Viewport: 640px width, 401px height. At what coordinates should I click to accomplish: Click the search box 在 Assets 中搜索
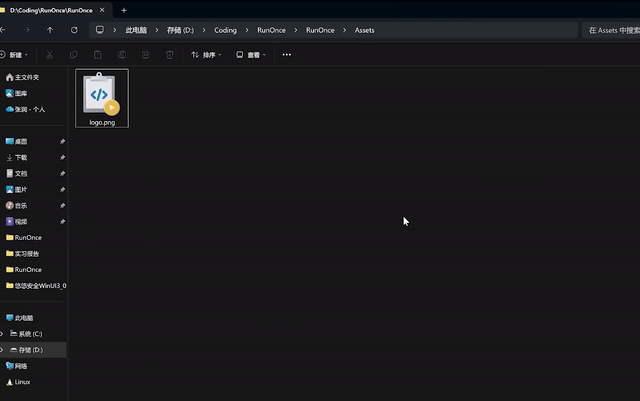coord(611,30)
